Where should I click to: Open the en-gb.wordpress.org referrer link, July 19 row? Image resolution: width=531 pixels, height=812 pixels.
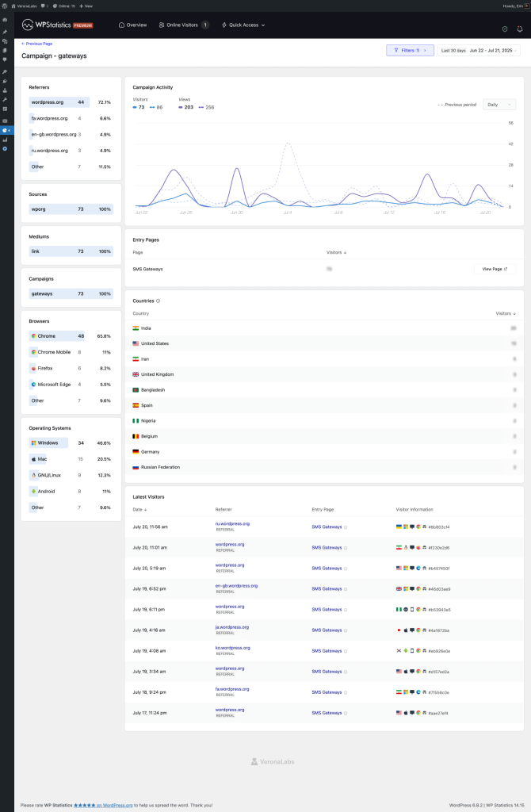[236, 586]
